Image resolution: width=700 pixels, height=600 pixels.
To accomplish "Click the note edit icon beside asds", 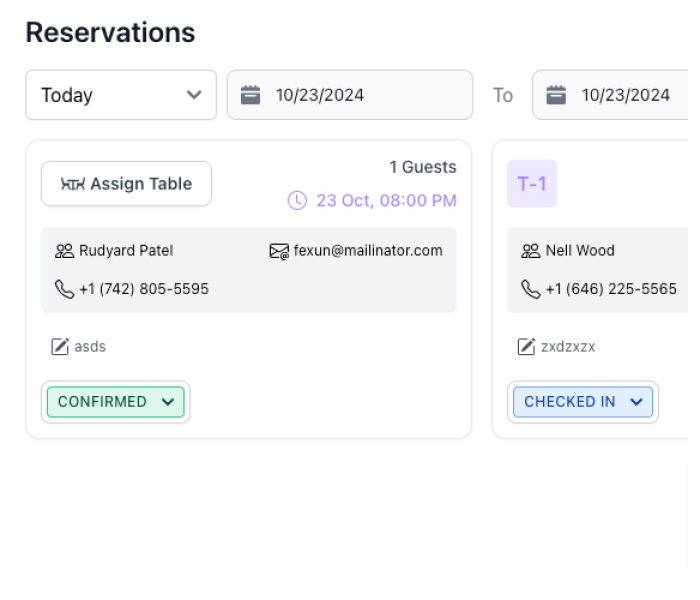I will [60, 347].
